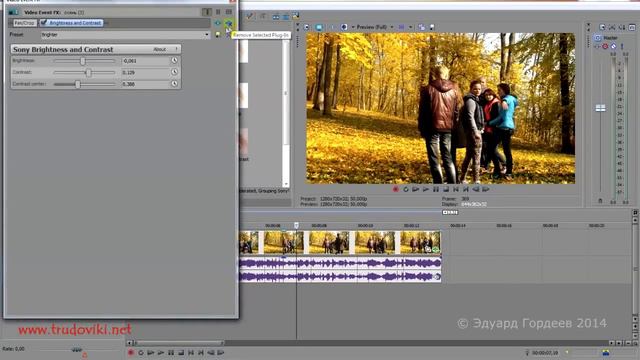640x360 pixels.
Task: Click timeline horizontal scrollbar thumb
Action: (x=180, y=343)
